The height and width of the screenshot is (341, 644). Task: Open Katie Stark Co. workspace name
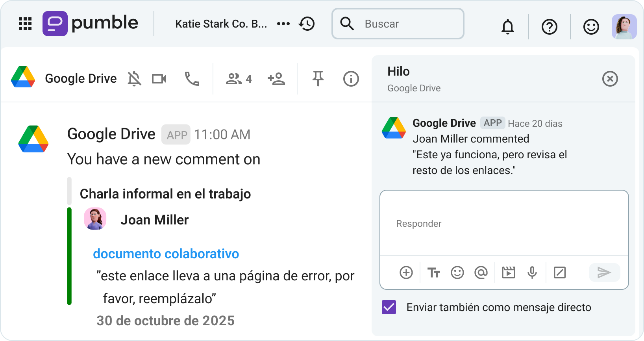pos(221,24)
